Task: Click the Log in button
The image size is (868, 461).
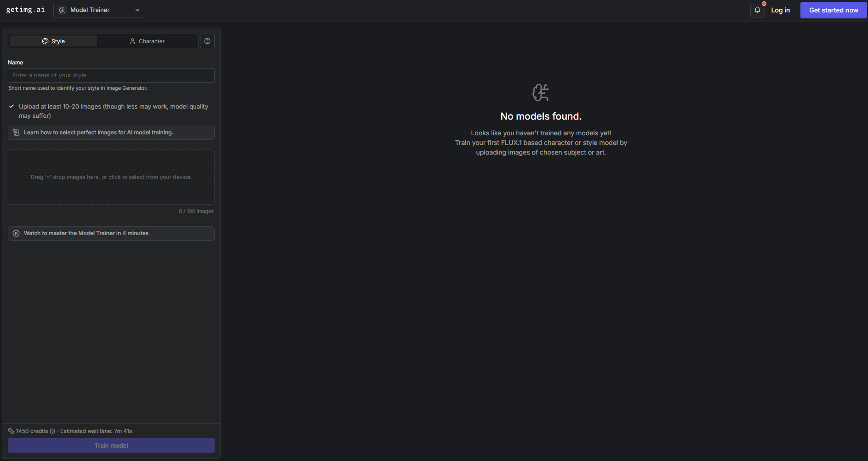Action: tap(780, 10)
